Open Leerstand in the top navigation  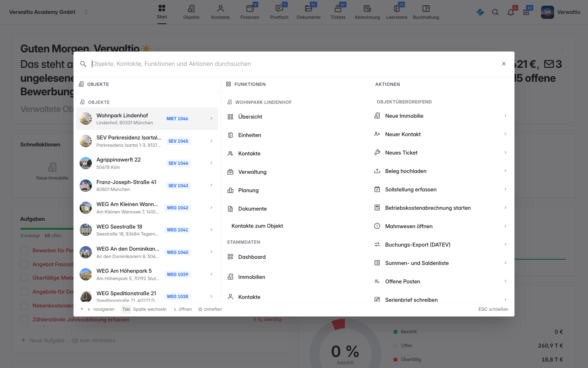[396, 12]
